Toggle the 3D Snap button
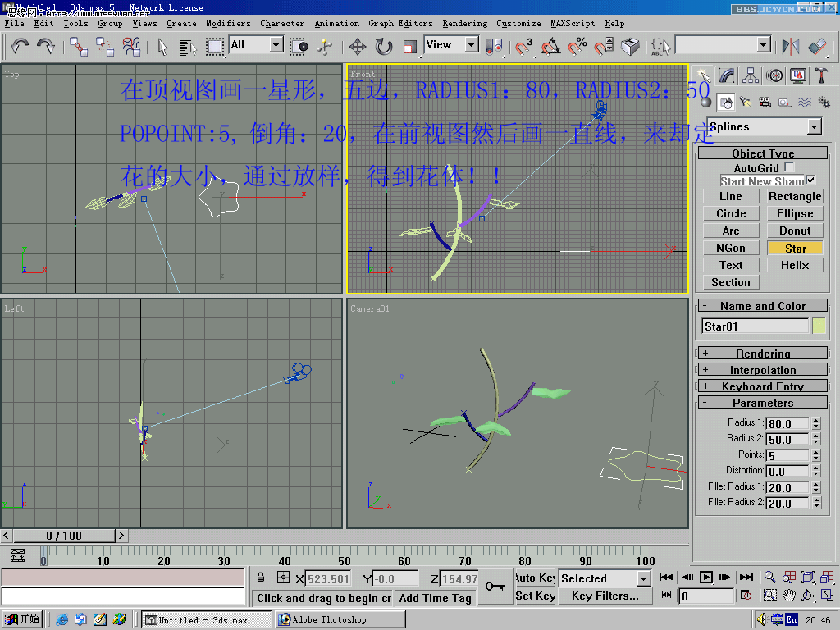This screenshot has height=630, width=840. [x=524, y=47]
